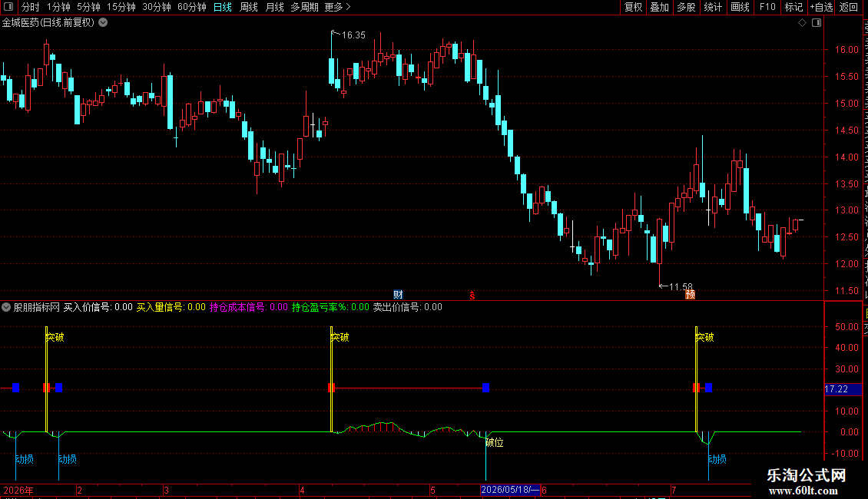Click the 金城医药(日线.前复权) chart title
This screenshot has height=499, width=868.
[x=48, y=23]
